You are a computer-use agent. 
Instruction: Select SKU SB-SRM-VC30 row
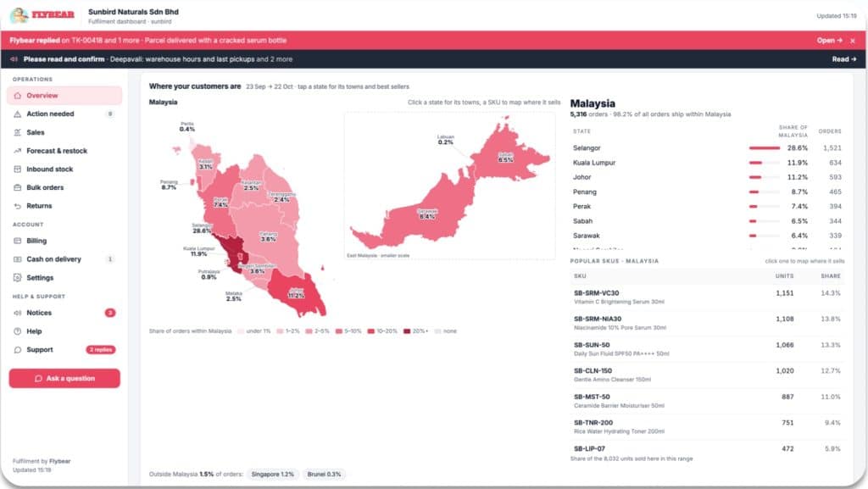point(707,297)
